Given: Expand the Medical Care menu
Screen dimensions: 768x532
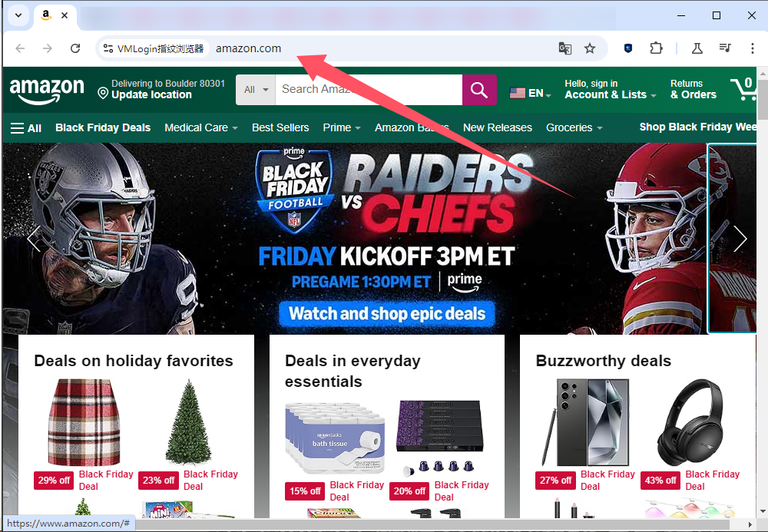Looking at the screenshot, I should (x=200, y=127).
